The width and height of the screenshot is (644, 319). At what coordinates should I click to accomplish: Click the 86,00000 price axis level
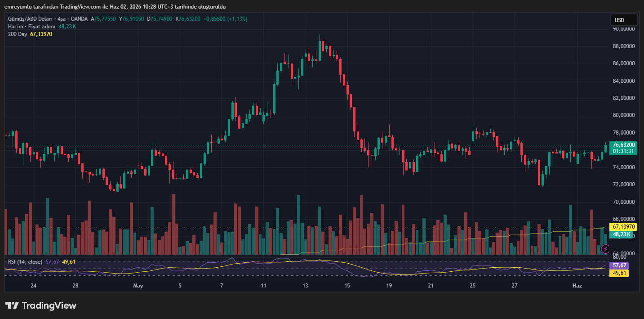(x=624, y=63)
